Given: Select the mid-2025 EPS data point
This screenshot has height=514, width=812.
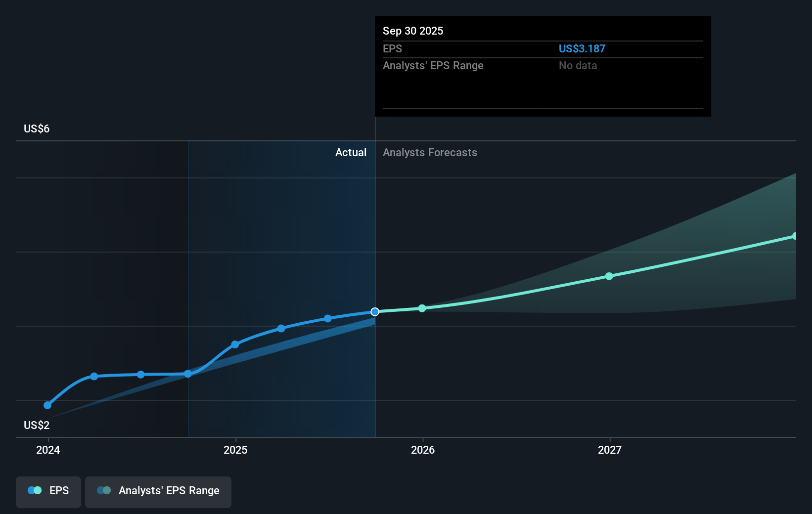Looking at the screenshot, I should (280, 328).
